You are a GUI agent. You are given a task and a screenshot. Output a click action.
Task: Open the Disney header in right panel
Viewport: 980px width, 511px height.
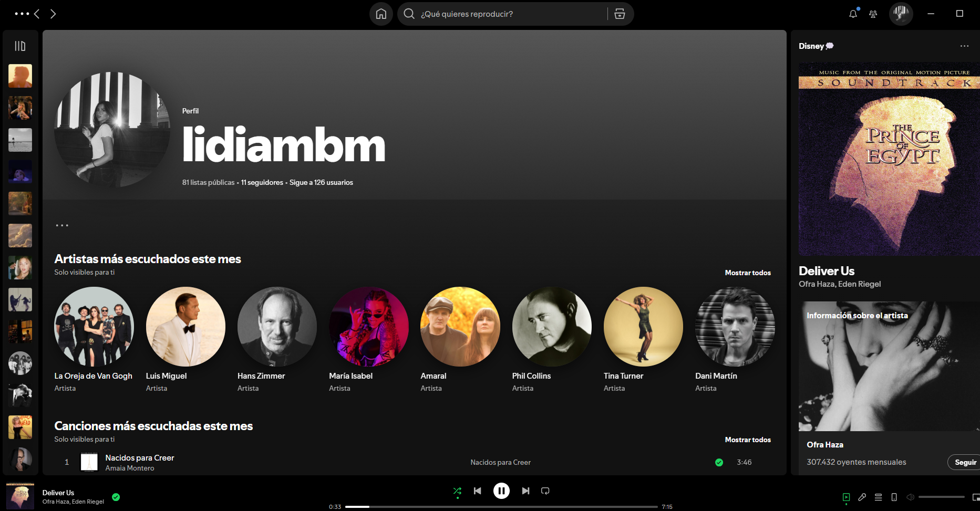pyautogui.click(x=816, y=46)
